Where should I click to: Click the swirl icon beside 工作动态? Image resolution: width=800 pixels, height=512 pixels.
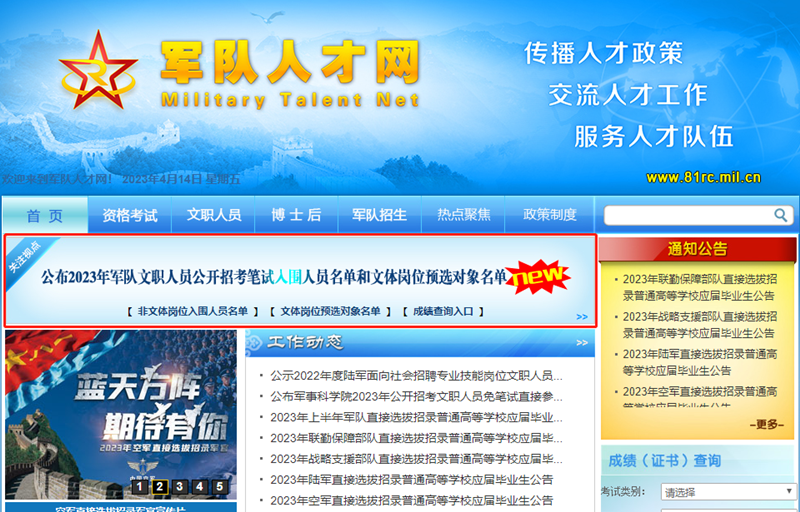pyautogui.click(x=254, y=344)
